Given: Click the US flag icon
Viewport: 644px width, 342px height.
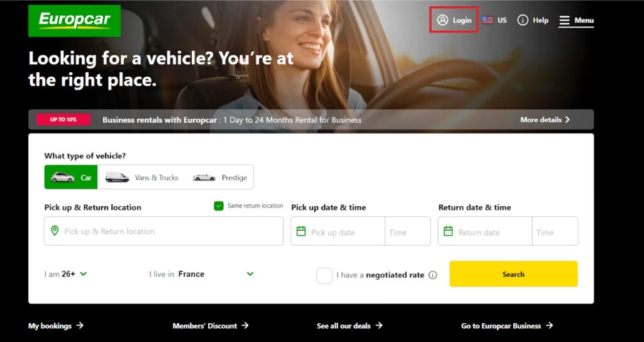Looking at the screenshot, I should point(487,20).
